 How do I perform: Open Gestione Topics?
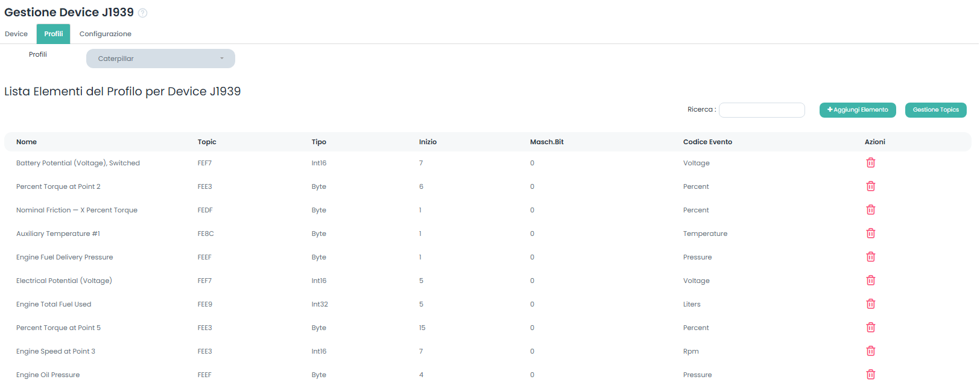pyautogui.click(x=935, y=110)
